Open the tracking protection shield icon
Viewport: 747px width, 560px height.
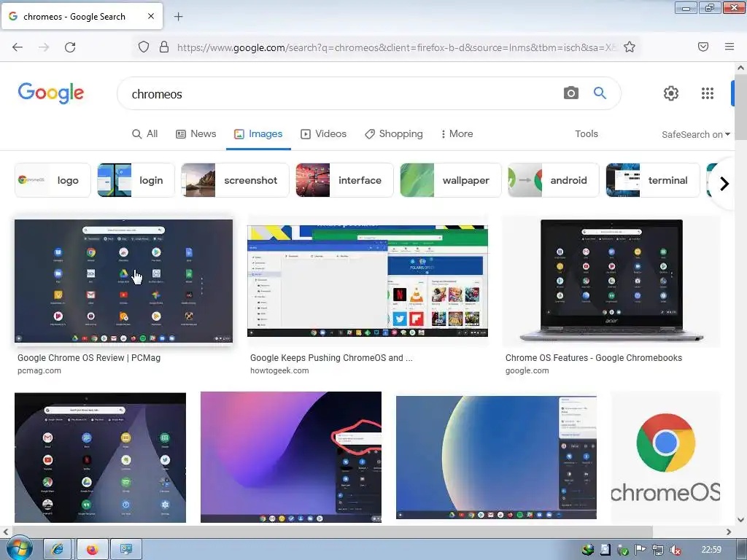point(144,47)
